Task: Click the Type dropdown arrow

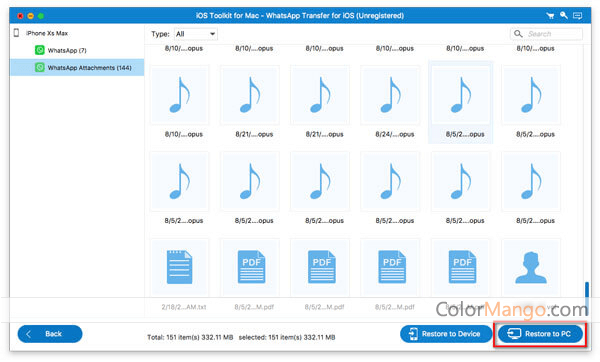Action: coord(212,34)
